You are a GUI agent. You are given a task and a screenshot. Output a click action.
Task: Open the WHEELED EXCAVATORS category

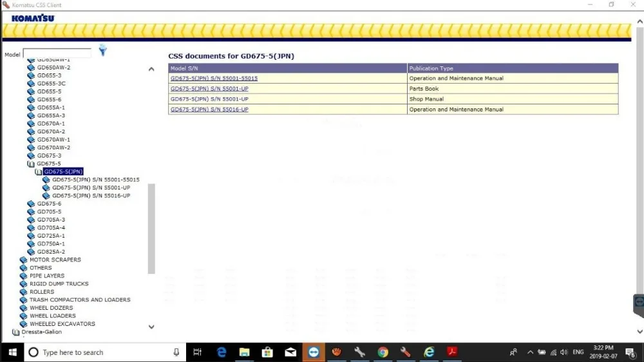point(62,324)
